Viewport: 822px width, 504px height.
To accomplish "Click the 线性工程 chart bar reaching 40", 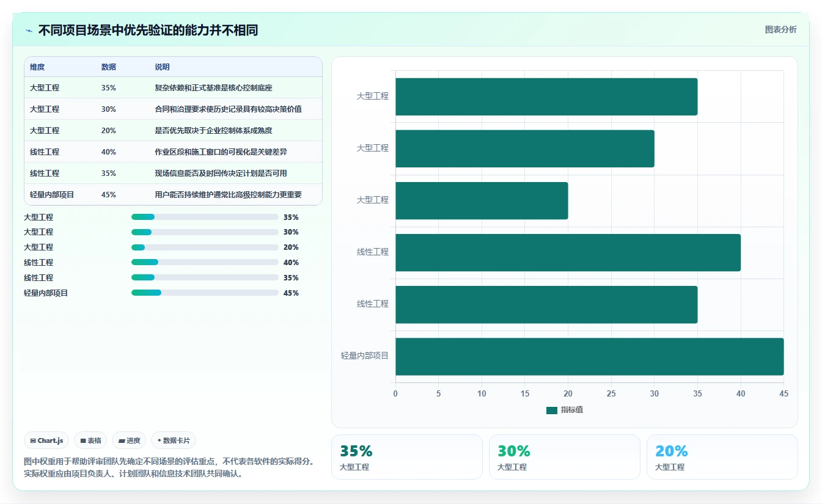I will pyautogui.click(x=568, y=252).
